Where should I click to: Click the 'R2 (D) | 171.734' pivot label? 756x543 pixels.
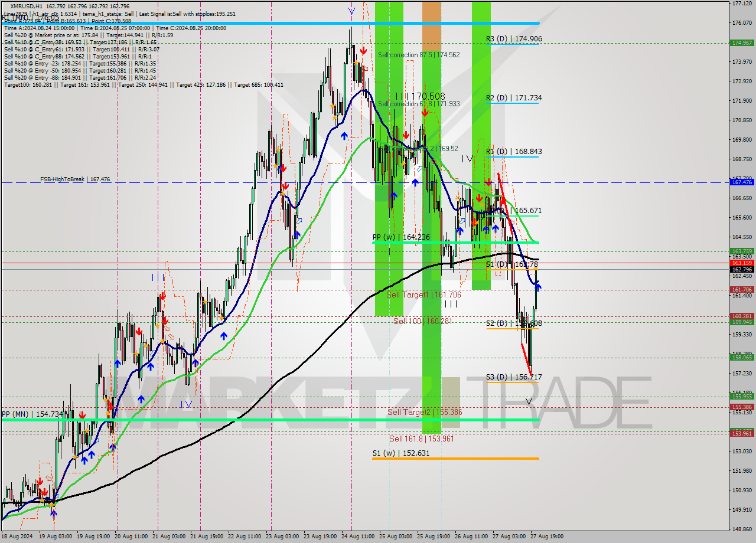click(514, 97)
